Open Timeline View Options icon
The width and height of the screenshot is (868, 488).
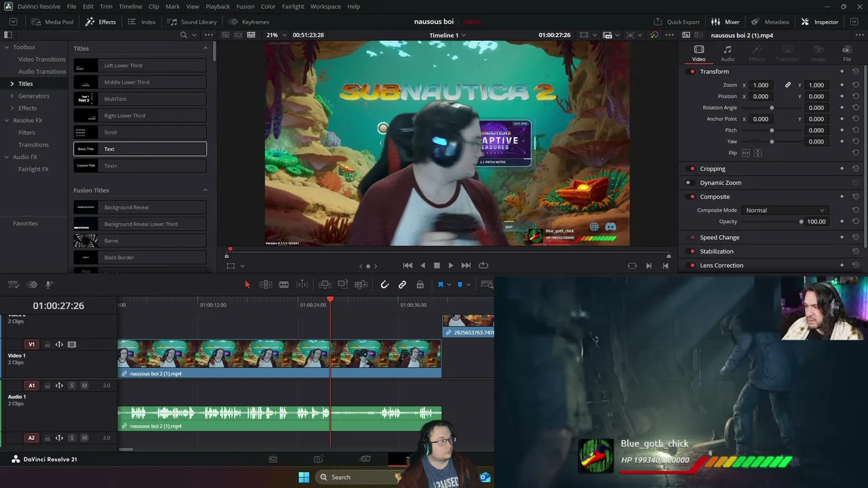14,285
